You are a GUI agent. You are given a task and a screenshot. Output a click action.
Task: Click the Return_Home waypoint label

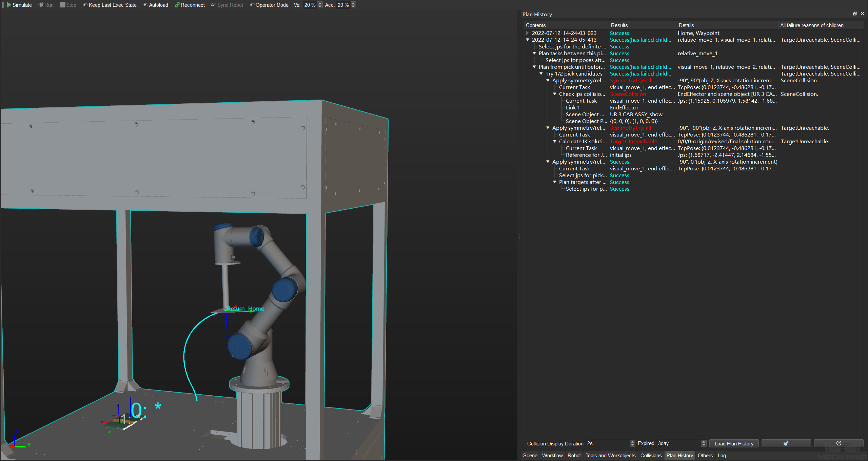click(x=245, y=309)
